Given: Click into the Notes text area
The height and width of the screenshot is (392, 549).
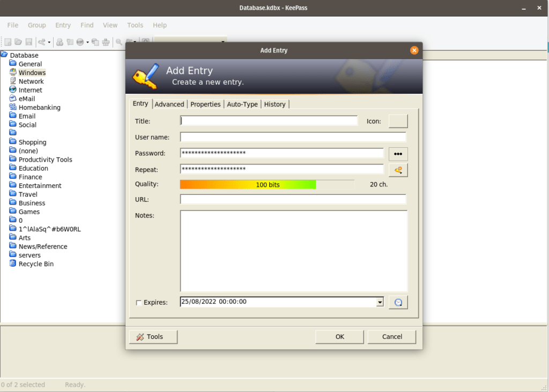Looking at the screenshot, I should click(294, 251).
